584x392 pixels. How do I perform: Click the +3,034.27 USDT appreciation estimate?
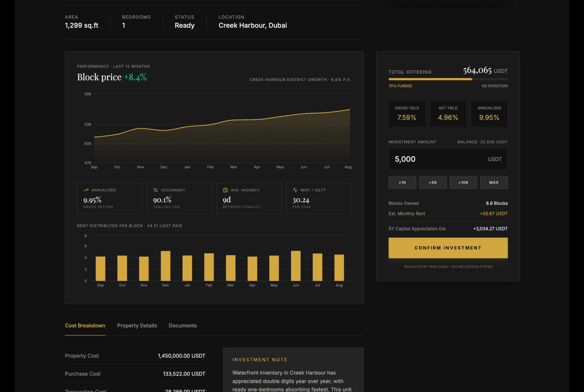[490, 229]
